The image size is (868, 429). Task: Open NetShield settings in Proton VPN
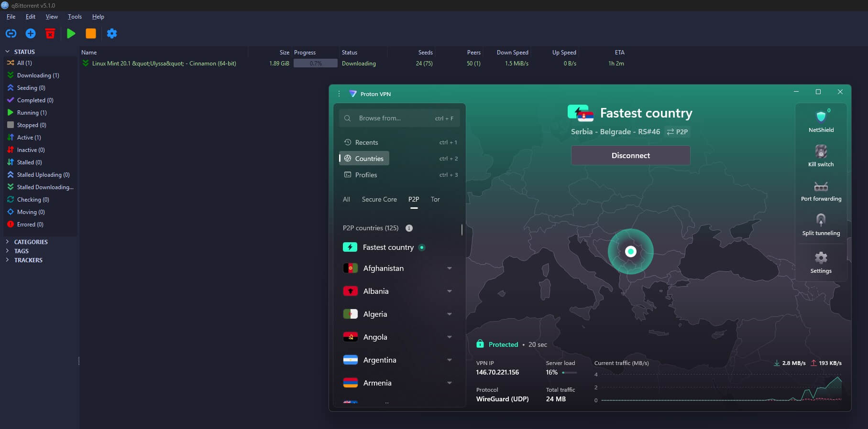coord(821,121)
